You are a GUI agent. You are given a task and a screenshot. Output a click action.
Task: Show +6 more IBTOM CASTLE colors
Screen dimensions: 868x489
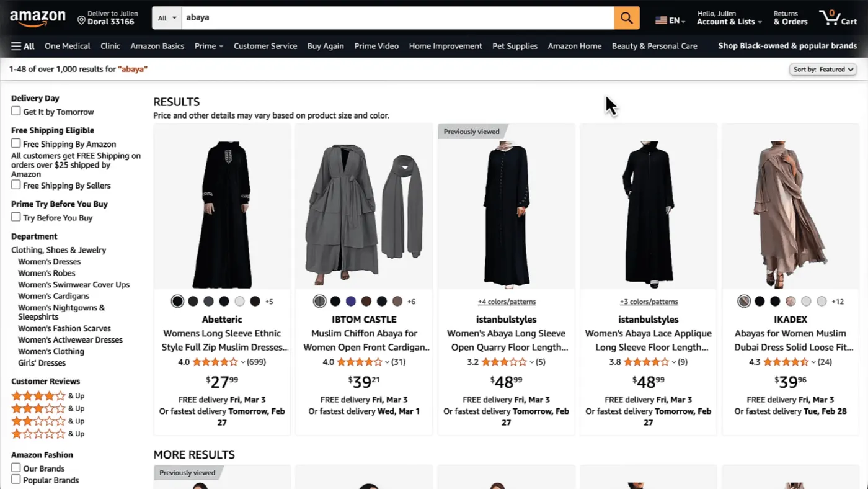[411, 302]
